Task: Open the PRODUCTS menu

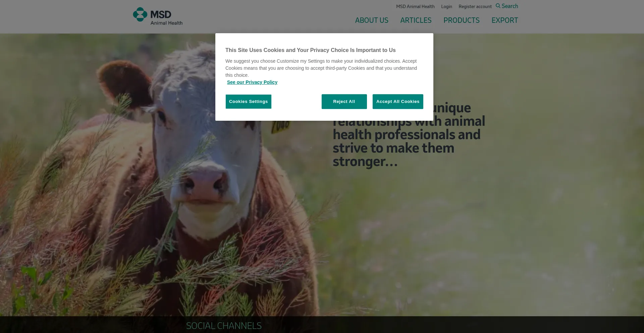Action: [462, 20]
